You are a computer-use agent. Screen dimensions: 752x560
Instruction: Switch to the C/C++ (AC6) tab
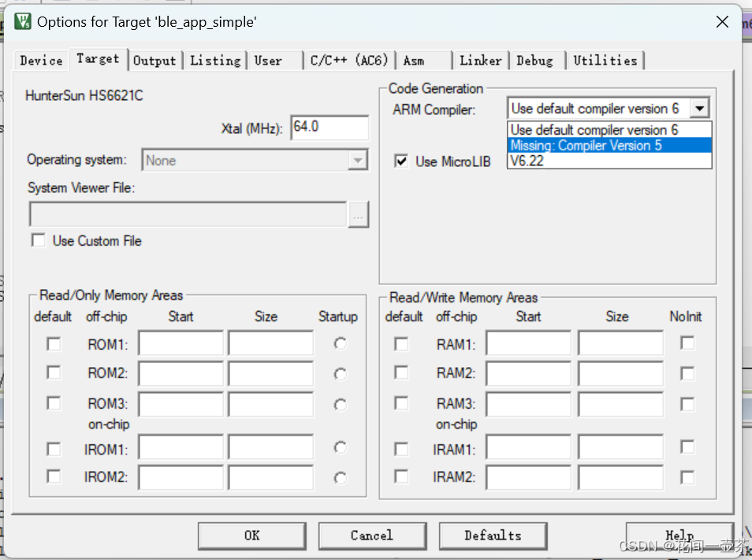tap(349, 61)
